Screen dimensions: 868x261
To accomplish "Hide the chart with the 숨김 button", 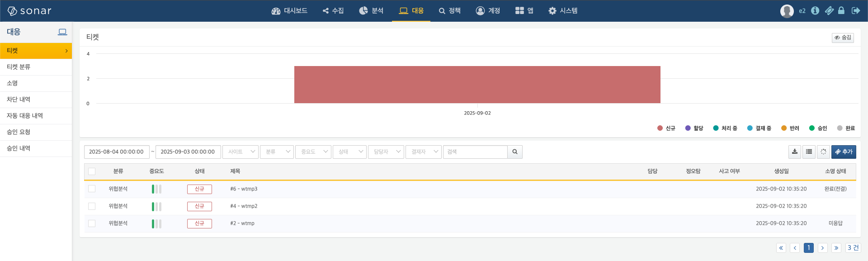I will (x=843, y=38).
